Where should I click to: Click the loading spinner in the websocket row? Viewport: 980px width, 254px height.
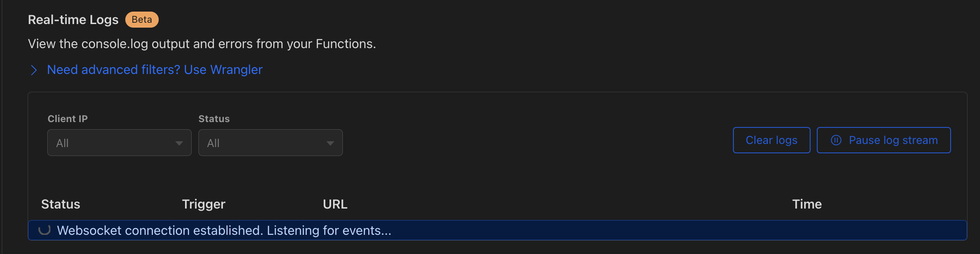coord(44,230)
